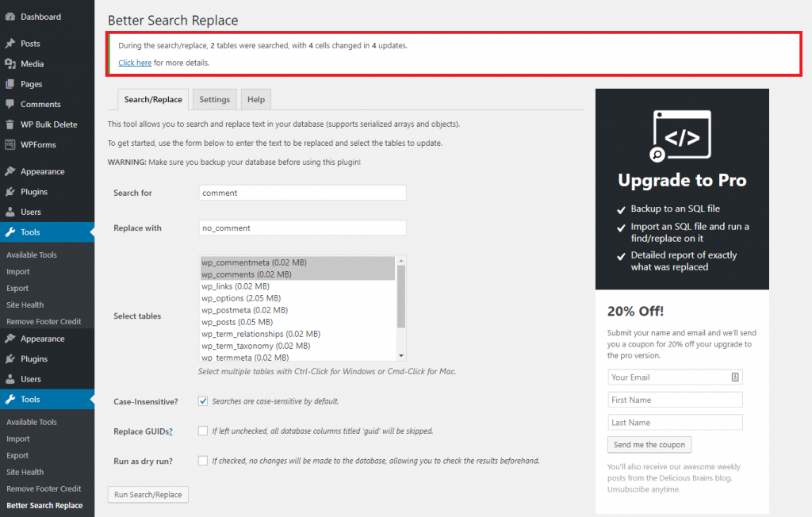Click the Run Search/Replace button
The height and width of the screenshot is (517, 812).
tap(148, 495)
